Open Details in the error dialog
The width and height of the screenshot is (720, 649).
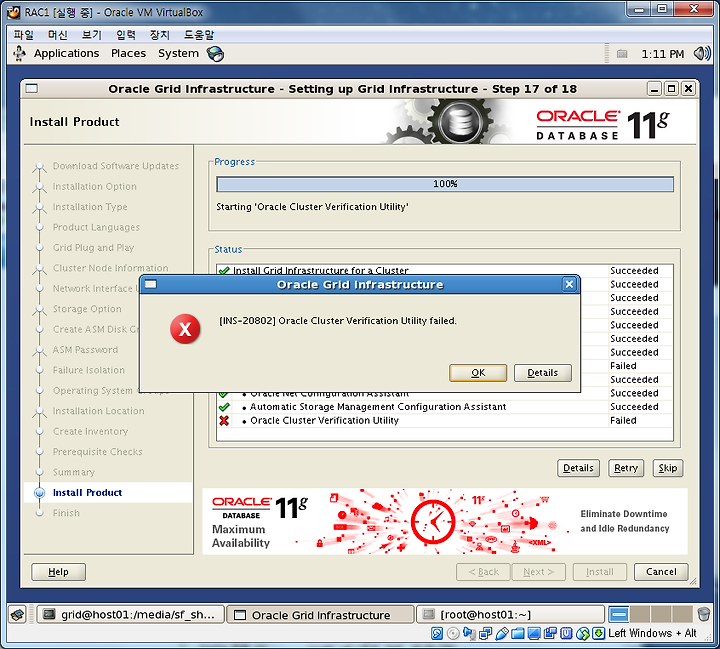coord(542,372)
